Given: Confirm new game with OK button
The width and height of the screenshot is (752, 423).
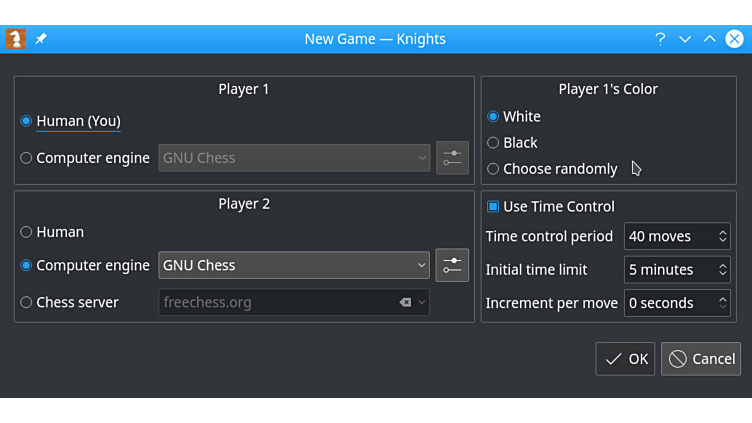Looking at the screenshot, I should [626, 359].
